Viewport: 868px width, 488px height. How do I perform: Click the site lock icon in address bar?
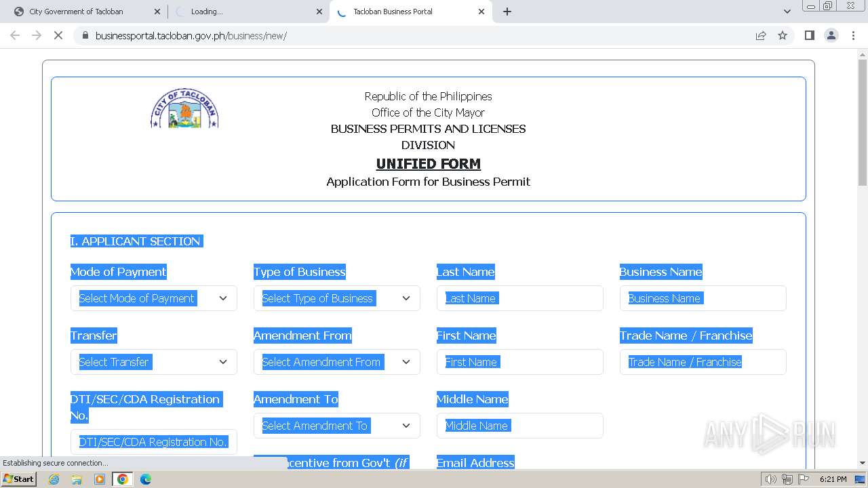(x=85, y=35)
